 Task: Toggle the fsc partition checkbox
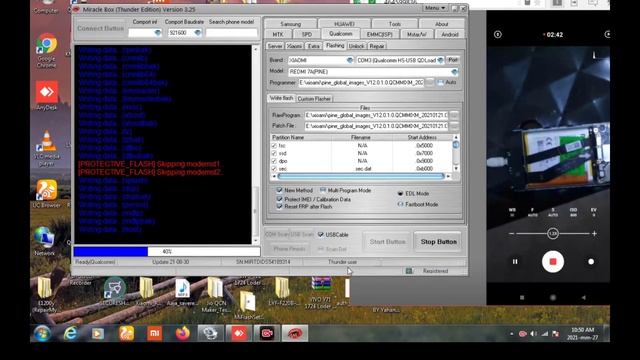coord(274,145)
